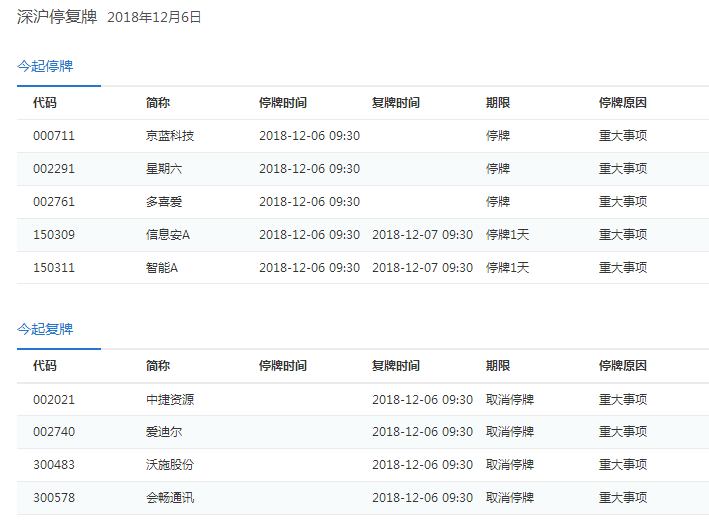Select the 今起复牌 tab heading
Viewport: 709px width, 520px height.
tap(45, 329)
